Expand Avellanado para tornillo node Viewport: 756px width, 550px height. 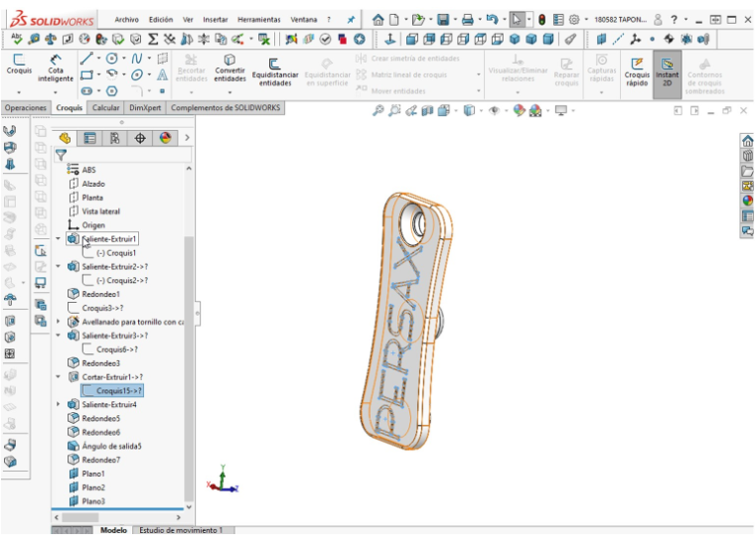59,322
